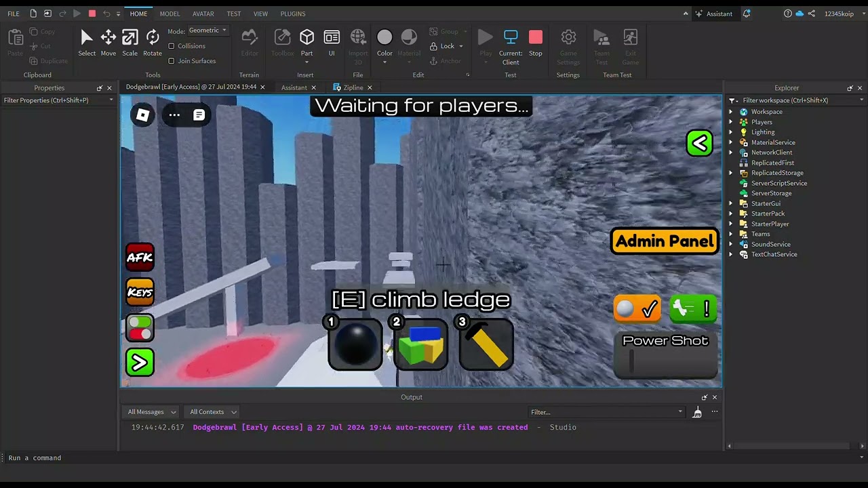Viewport: 868px width, 488px height.
Task: Insert a new Part from the ribbon
Action: tap(307, 42)
